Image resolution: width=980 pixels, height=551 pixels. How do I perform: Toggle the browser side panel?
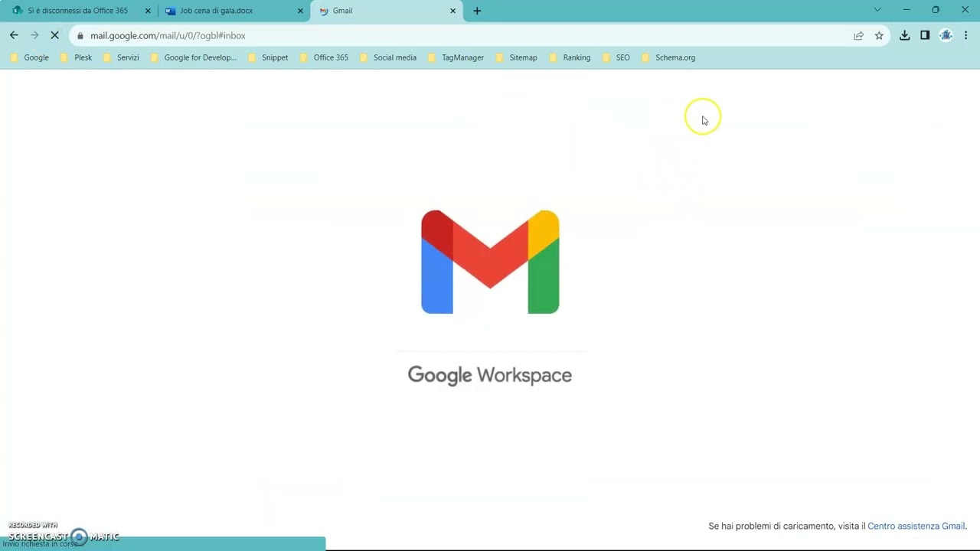coord(925,35)
